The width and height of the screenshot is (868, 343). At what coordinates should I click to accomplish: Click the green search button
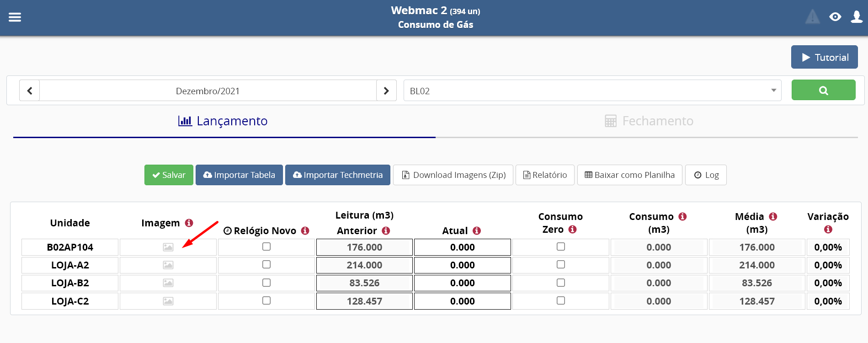coord(823,90)
